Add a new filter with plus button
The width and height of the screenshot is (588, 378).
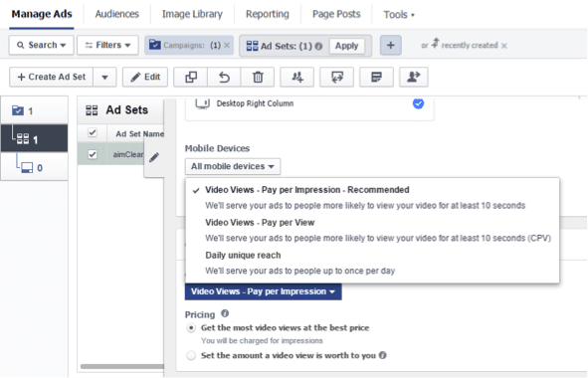[391, 46]
